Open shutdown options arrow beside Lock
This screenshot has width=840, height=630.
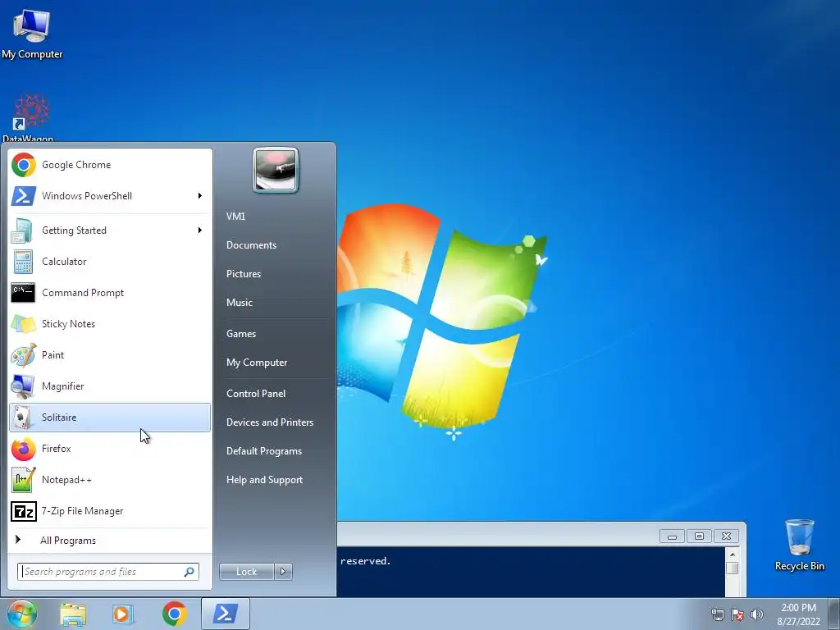pos(283,572)
